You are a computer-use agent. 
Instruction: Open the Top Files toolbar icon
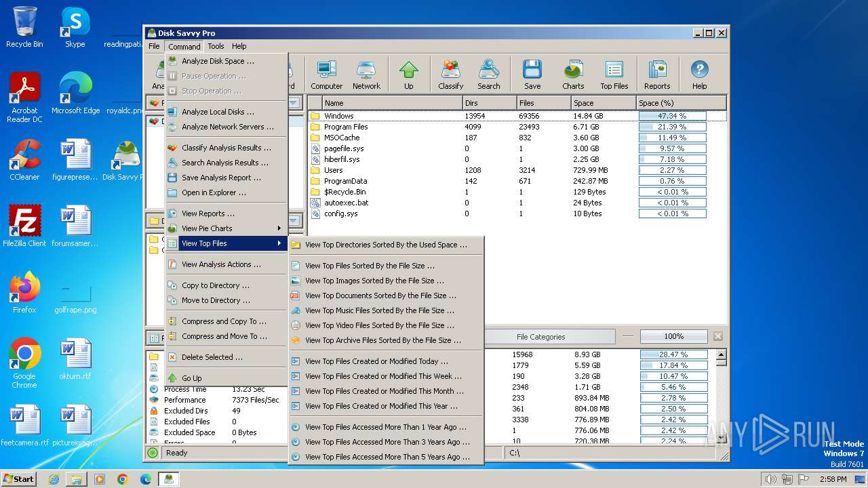614,75
